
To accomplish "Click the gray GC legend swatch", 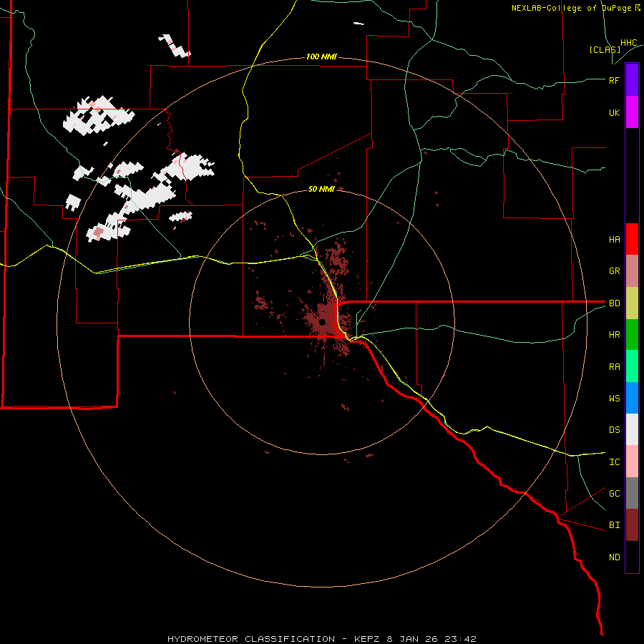I will (632, 493).
